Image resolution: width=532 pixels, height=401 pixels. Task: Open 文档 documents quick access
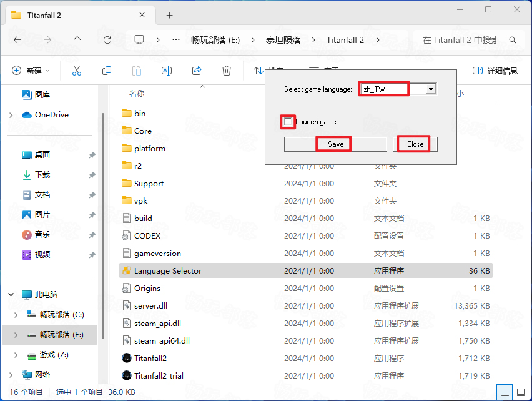pos(36,195)
